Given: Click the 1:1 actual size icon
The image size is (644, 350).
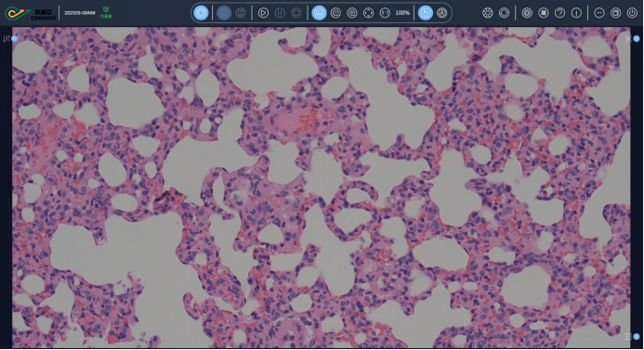Looking at the screenshot, I should (385, 13).
